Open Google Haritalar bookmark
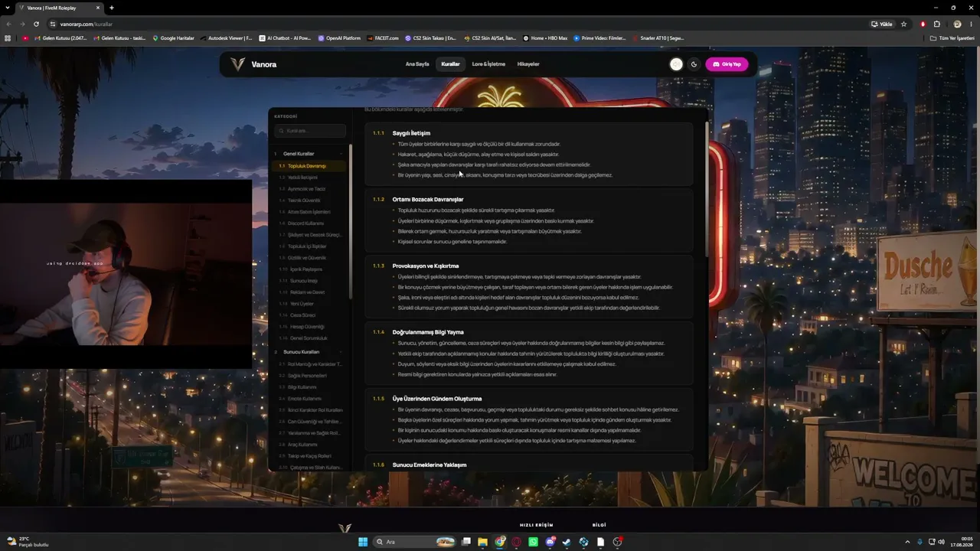Viewport: 980px width, 551px height. tap(174, 38)
